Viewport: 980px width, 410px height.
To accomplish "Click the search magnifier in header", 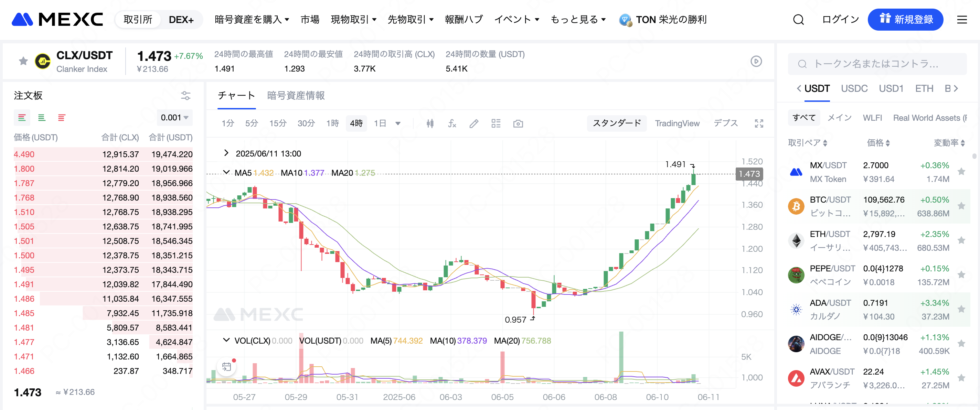I will point(798,19).
